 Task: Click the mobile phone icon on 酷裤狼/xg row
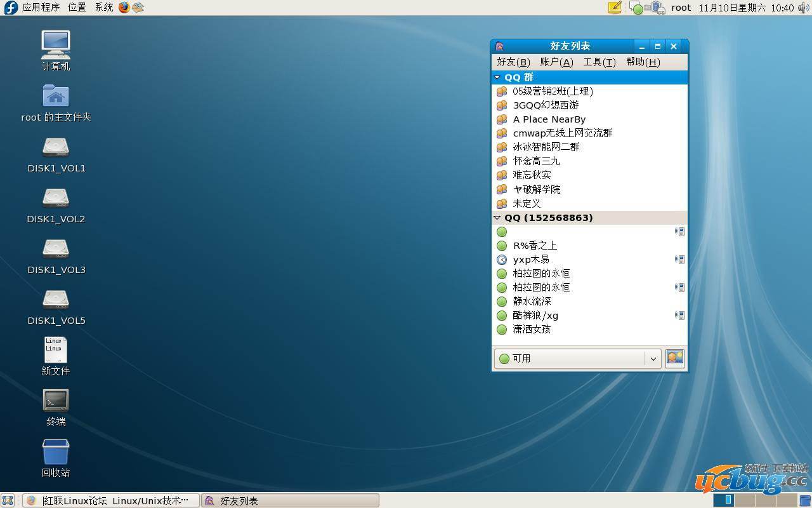pos(679,316)
